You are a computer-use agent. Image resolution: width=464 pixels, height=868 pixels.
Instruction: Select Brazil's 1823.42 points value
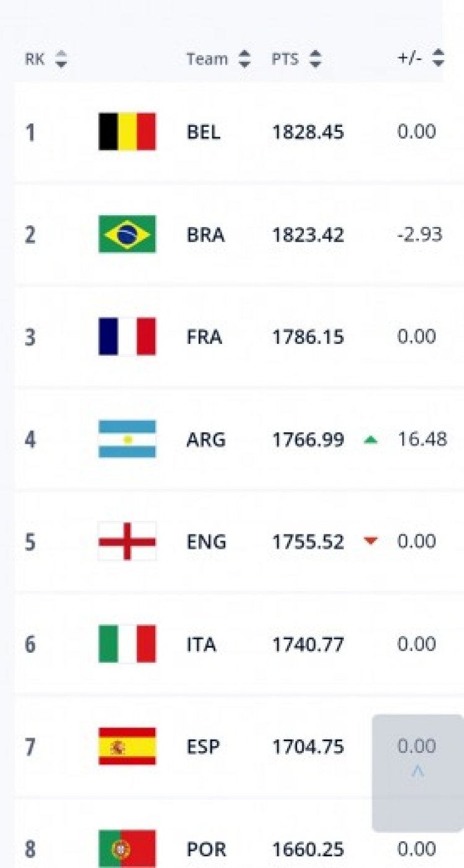click(x=308, y=235)
